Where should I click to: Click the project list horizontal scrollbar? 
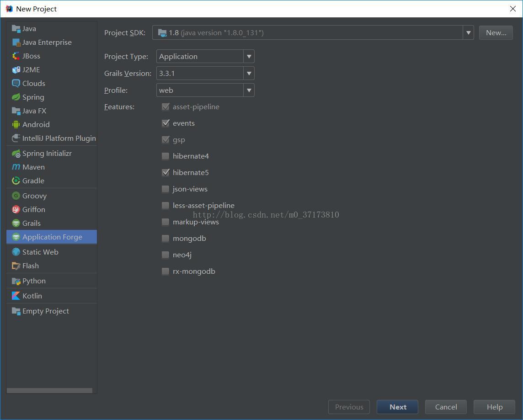coord(49,390)
